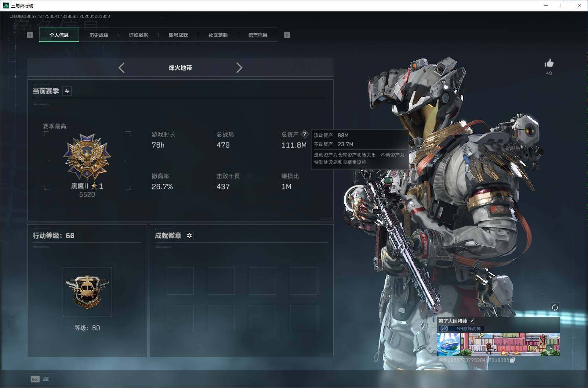Click the refresh character model icon

(555, 307)
